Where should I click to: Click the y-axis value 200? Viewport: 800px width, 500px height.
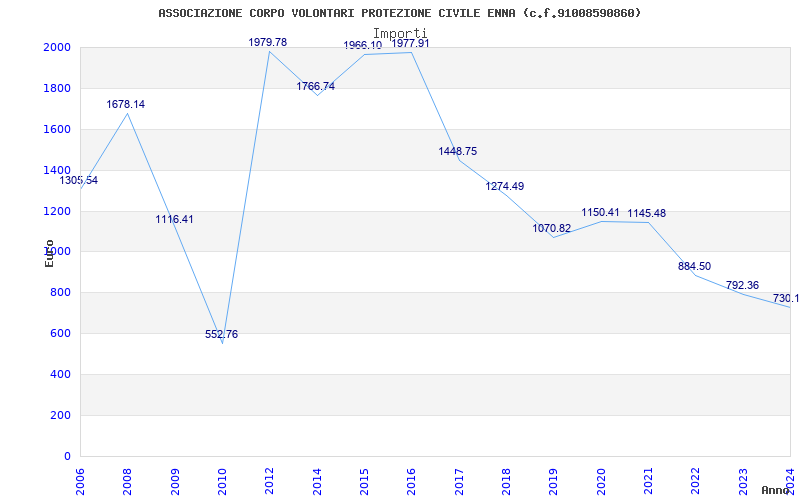(x=61, y=415)
